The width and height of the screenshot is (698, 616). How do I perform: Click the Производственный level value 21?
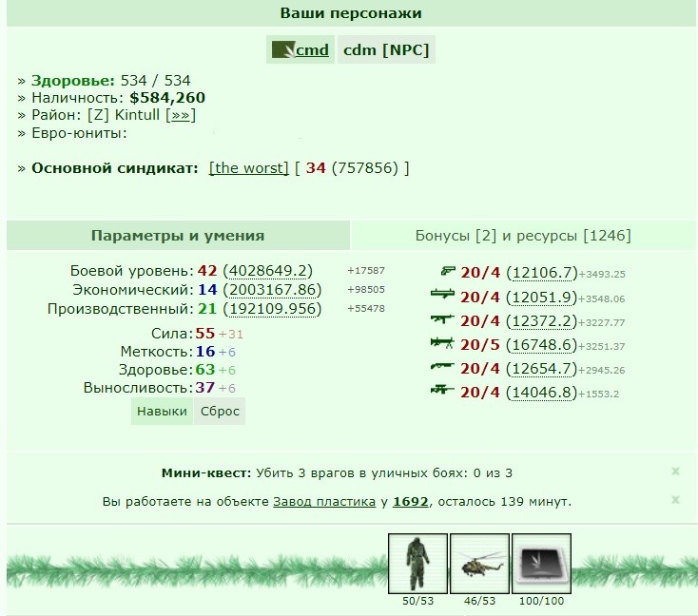(x=207, y=309)
